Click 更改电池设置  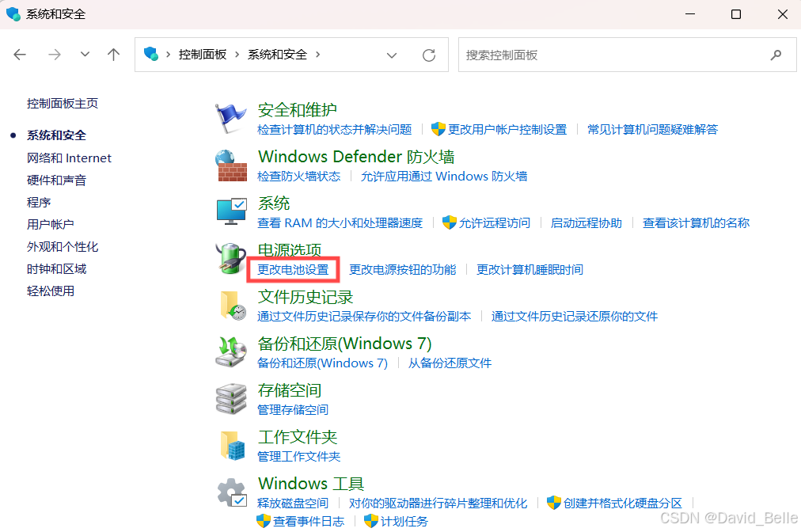[x=293, y=270]
